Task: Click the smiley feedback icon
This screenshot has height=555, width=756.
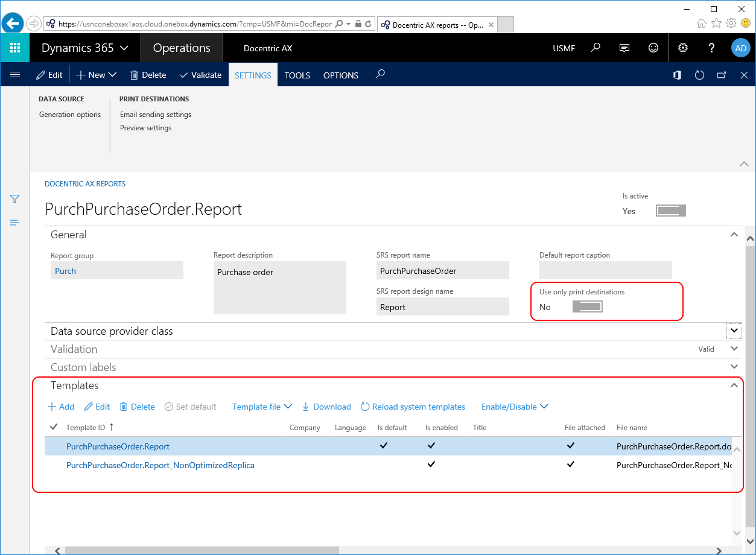Action: point(653,48)
